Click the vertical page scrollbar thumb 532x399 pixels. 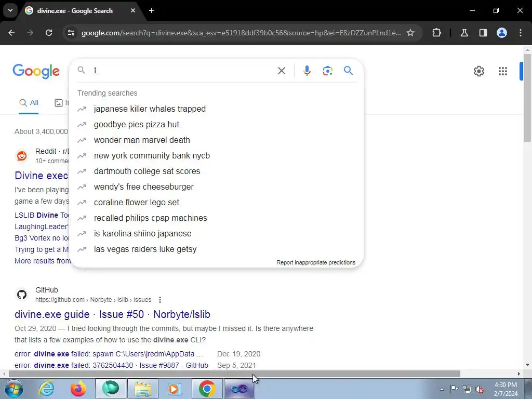[x=527, y=98]
